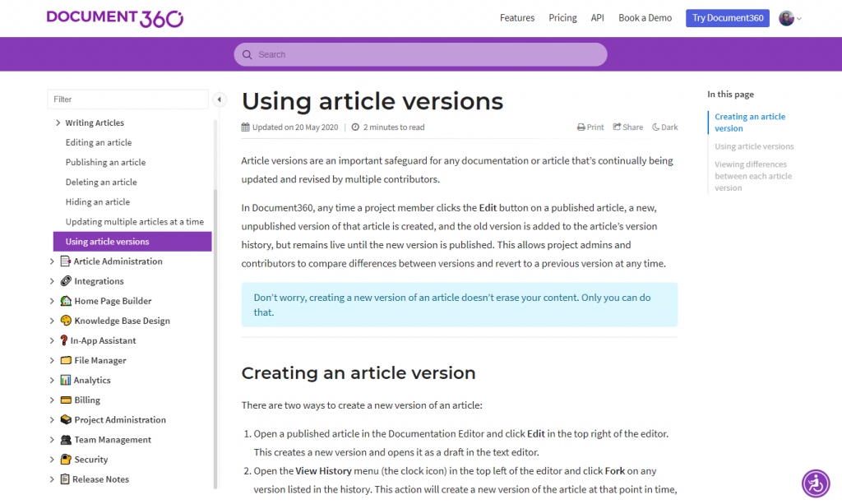The height and width of the screenshot is (504, 842).
Task: Click the Document360 logo
Action: click(114, 16)
